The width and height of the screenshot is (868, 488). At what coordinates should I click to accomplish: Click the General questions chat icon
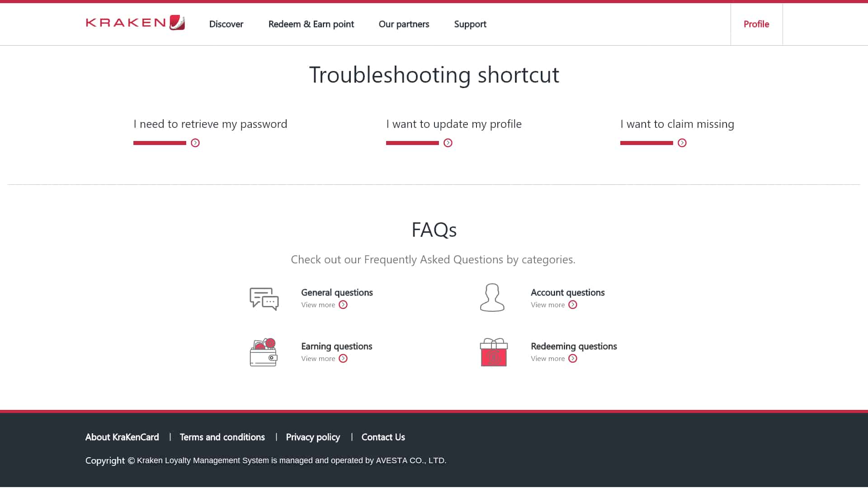[x=264, y=297]
